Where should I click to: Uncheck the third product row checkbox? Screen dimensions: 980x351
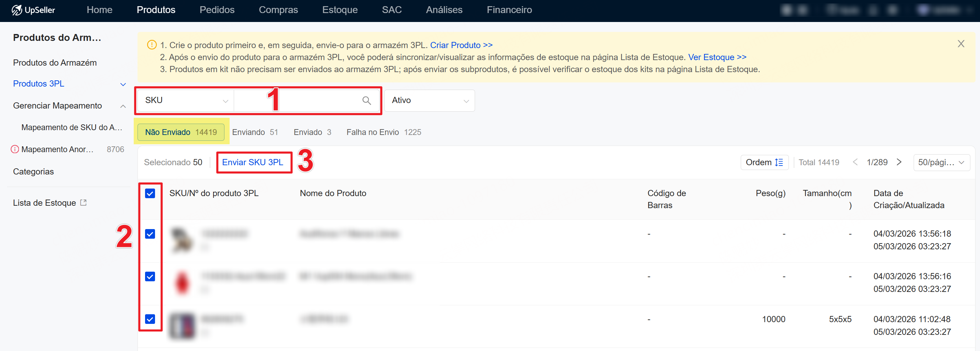pyautogui.click(x=150, y=319)
